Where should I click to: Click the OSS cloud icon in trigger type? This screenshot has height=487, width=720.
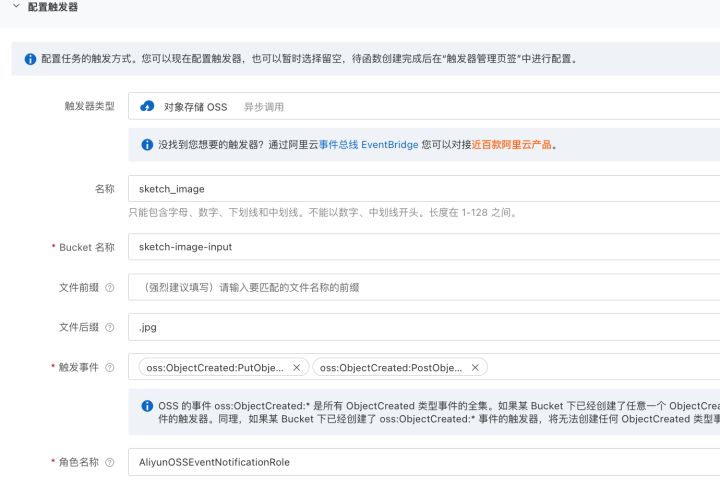[147, 106]
